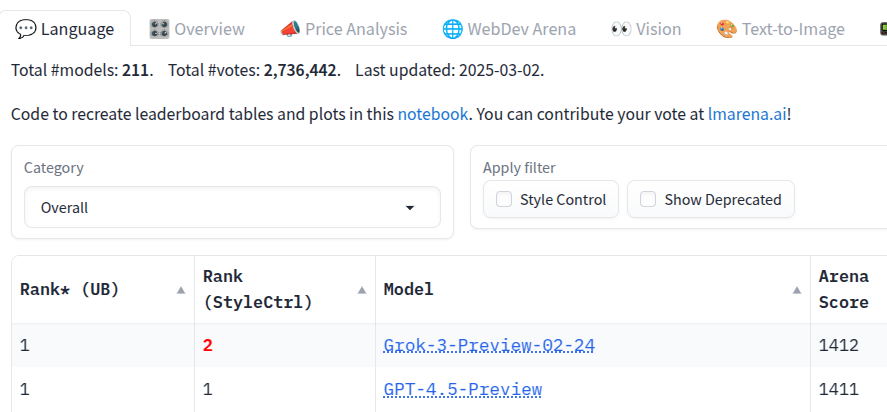Select the Language tab
The width and height of the screenshot is (887, 412).
click(65, 29)
